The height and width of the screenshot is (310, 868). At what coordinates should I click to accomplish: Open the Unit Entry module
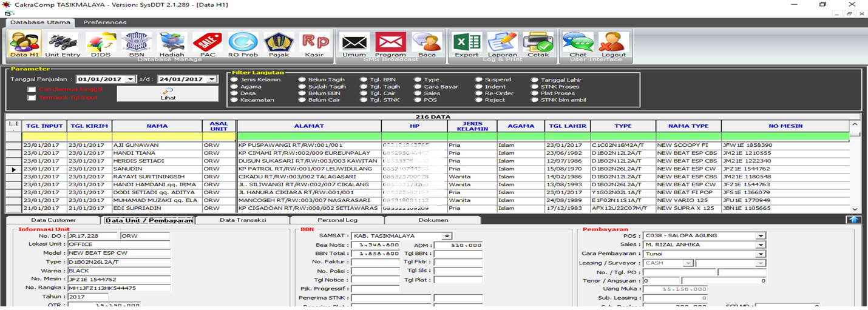63,44
